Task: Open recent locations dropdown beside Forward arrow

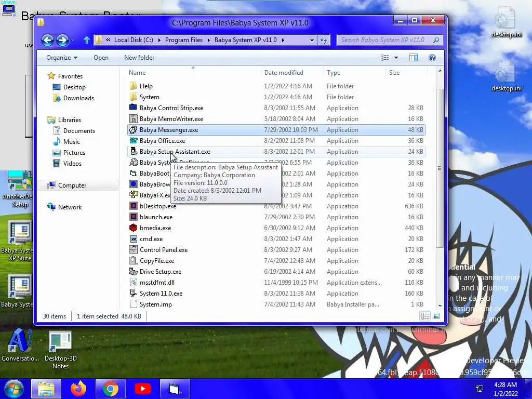Action: pos(73,41)
